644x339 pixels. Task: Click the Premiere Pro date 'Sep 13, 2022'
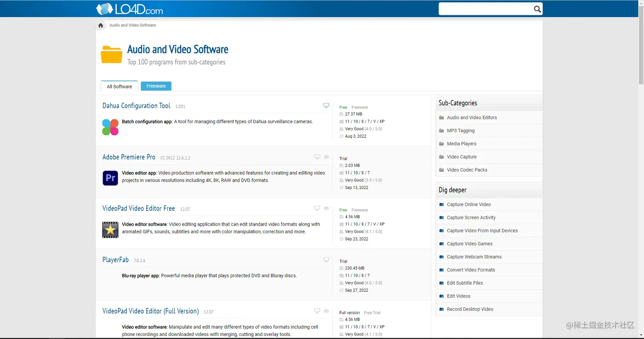click(356, 188)
